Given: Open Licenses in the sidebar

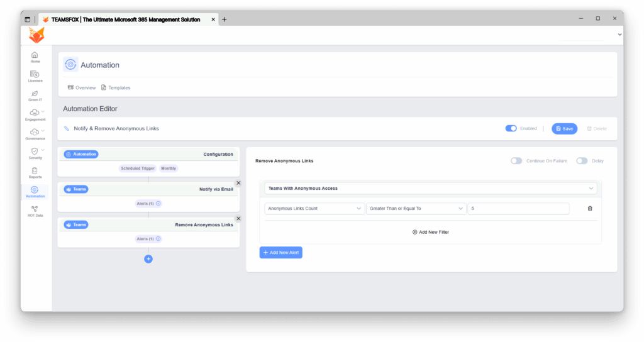Looking at the screenshot, I should tap(35, 76).
